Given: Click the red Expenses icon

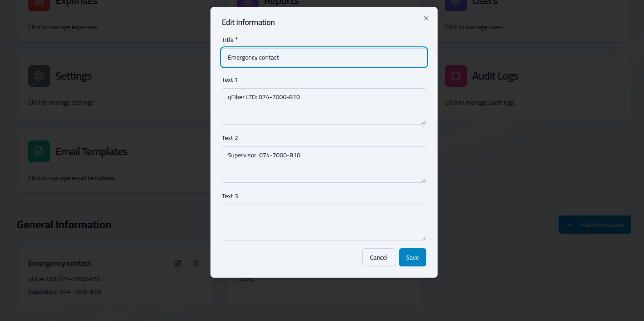Looking at the screenshot, I should [x=39, y=4].
